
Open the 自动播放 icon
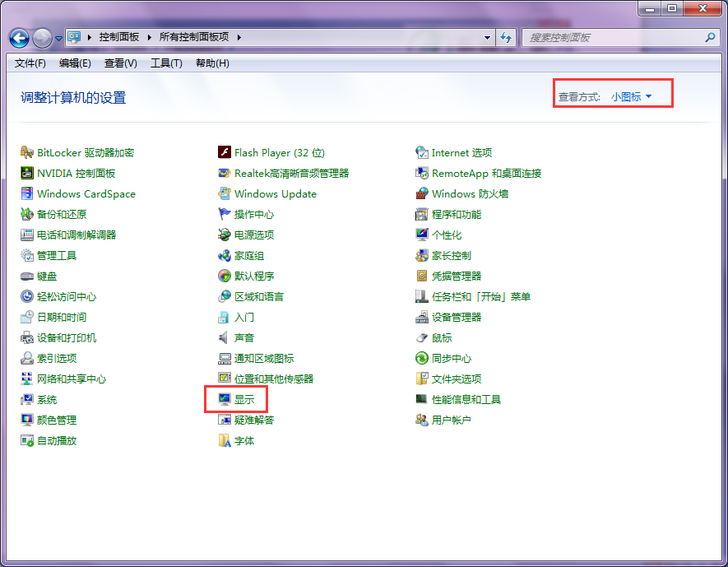click(27, 440)
